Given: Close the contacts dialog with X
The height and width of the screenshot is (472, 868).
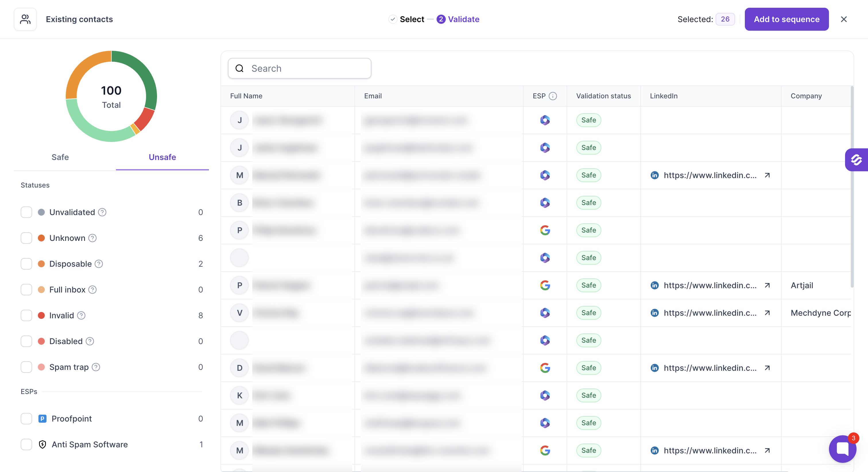Looking at the screenshot, I should [x=844, y=19].
